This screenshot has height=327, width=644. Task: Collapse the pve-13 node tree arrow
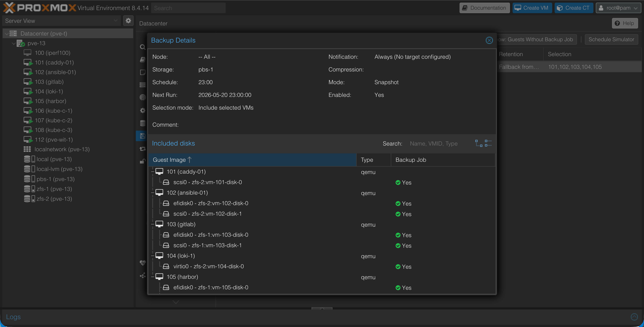14,43
